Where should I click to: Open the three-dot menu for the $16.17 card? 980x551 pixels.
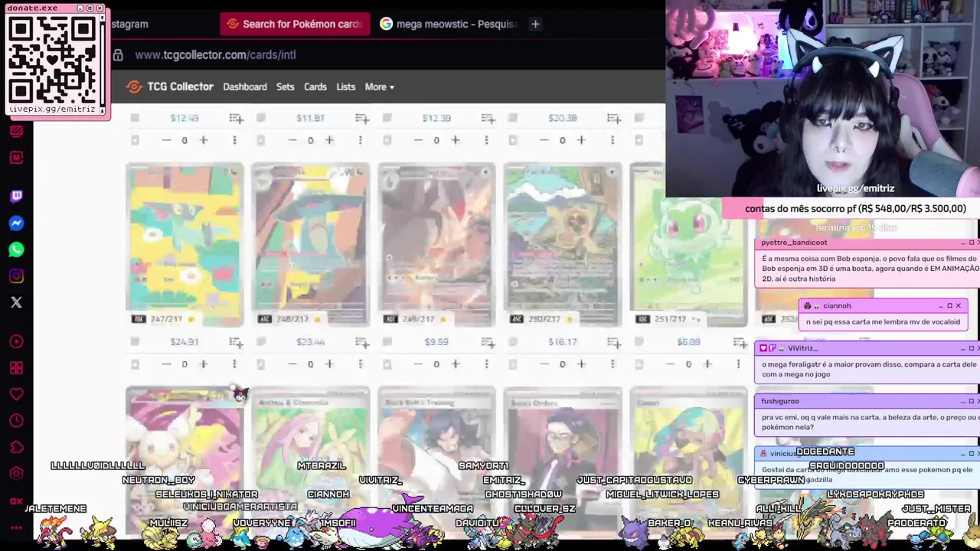[612, 364]
